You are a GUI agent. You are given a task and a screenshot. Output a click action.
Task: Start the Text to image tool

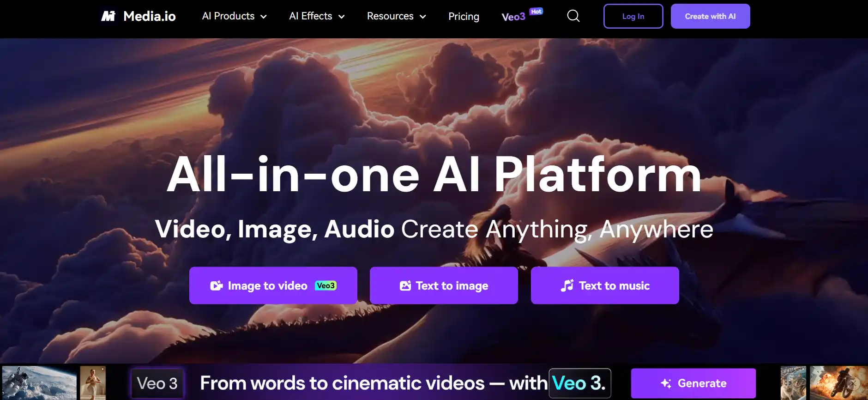444,285
